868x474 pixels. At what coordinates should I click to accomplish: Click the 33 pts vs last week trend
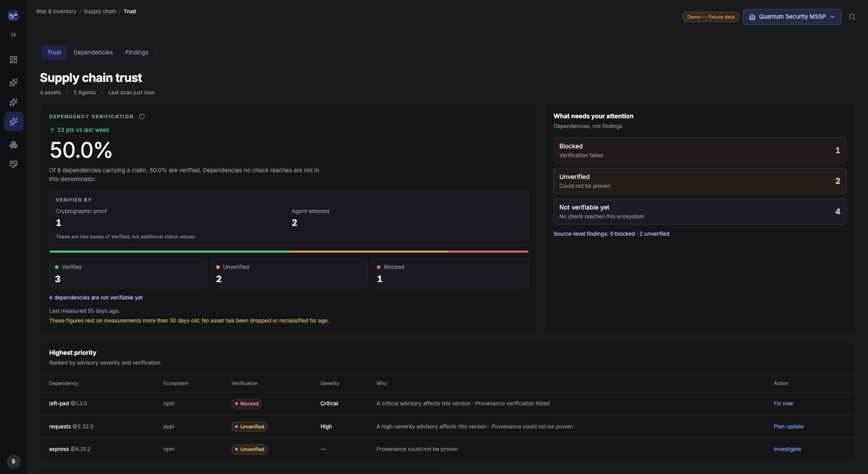click(x=79, y=130)
